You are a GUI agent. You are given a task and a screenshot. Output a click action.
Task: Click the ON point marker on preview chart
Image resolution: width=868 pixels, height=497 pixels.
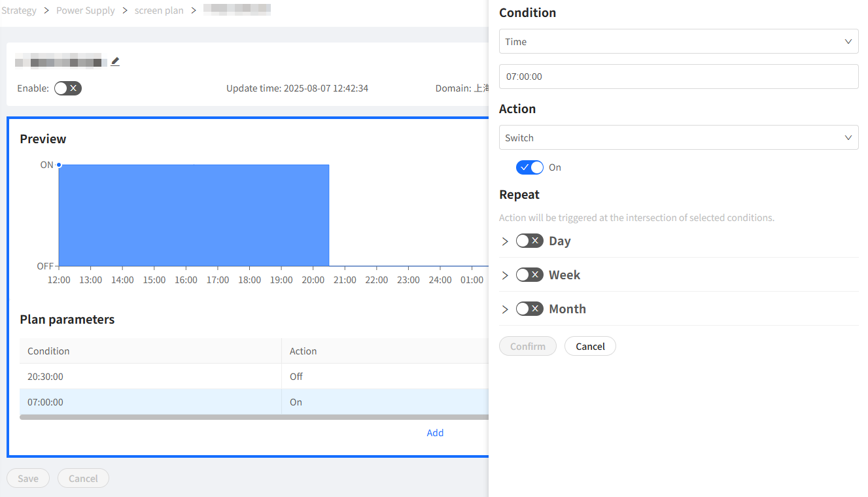pyautogui.click(x=59, y=165)
